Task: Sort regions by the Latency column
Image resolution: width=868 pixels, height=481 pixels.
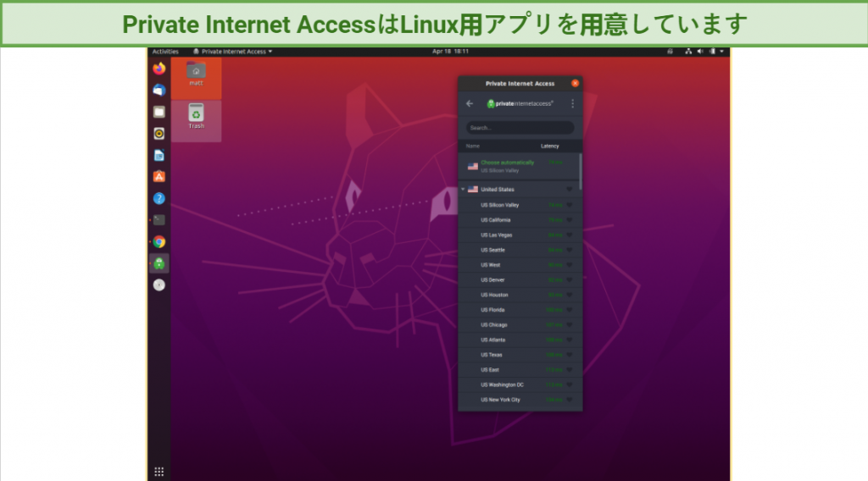Action: pyautogui.click(x=549, y=146)
